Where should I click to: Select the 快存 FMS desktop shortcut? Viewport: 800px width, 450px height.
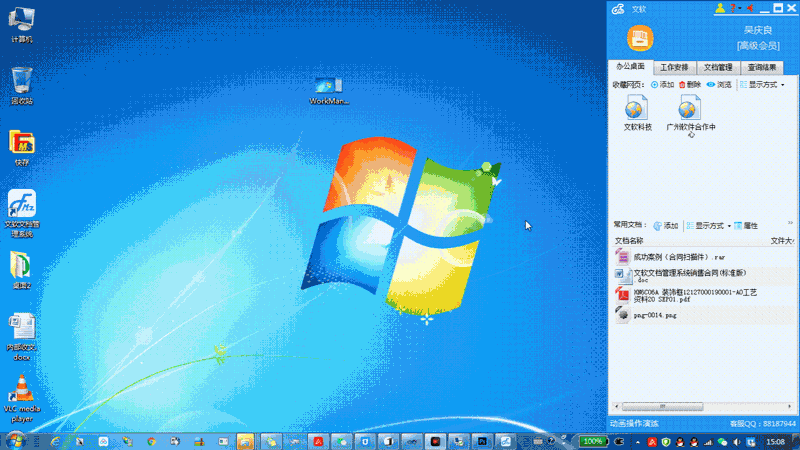(x=21, y=148)
